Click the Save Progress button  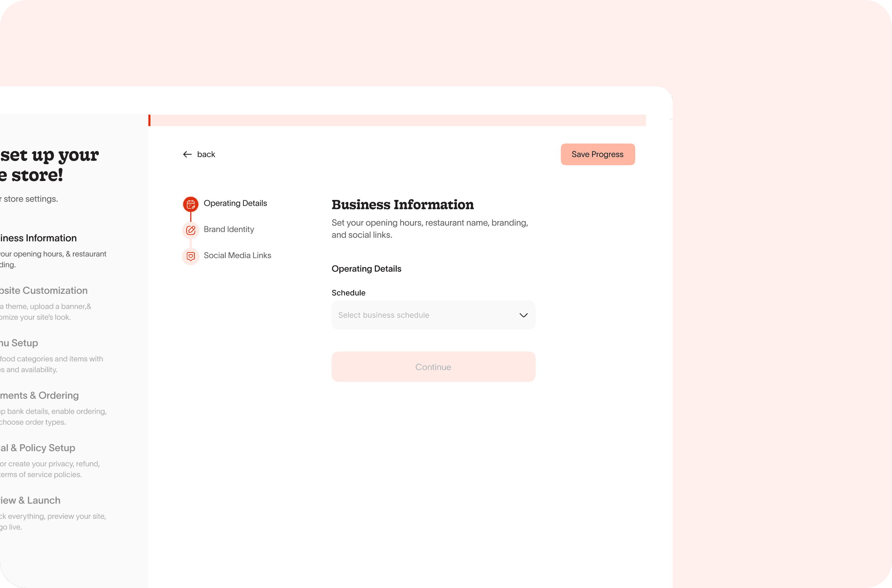[x=597, y=154]
